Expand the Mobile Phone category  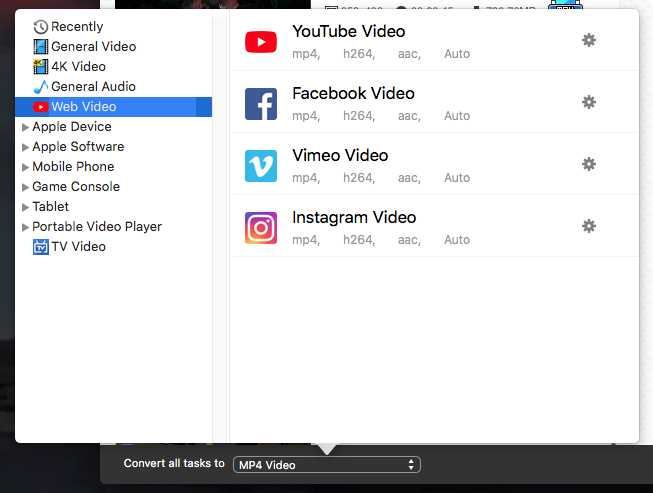[x=25, y=167]
